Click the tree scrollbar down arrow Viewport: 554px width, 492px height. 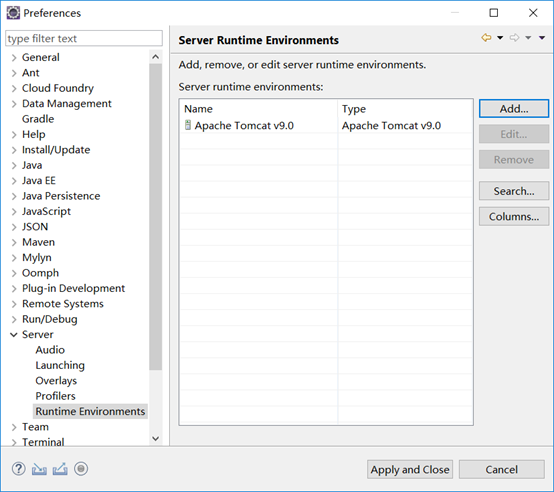(155, 439)
